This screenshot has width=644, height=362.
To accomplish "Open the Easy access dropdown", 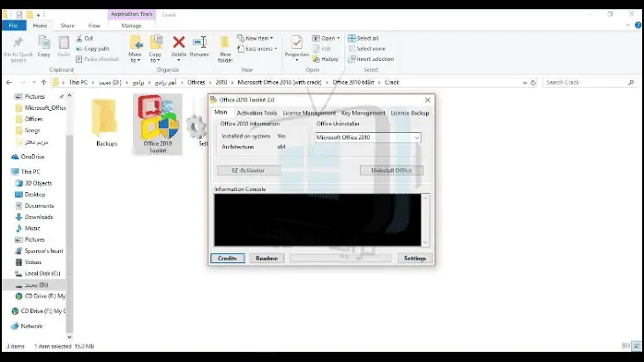I will click(257, 49).
